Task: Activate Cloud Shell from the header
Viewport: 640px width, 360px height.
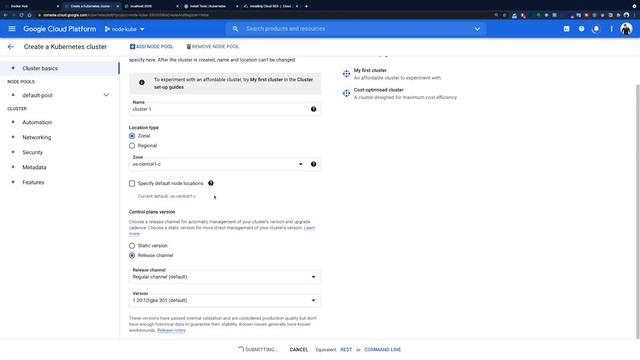Action: 567,29
